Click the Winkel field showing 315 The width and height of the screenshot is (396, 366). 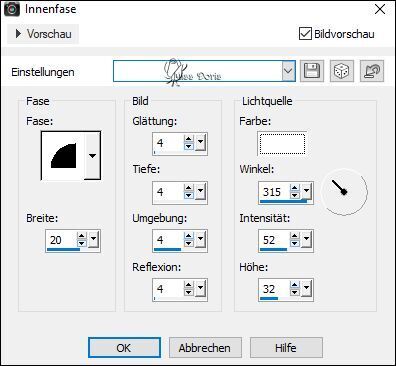275,192
